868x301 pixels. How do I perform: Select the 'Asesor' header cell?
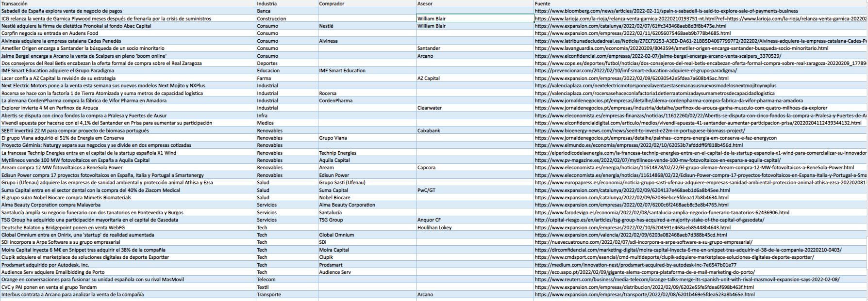[475, 3]
